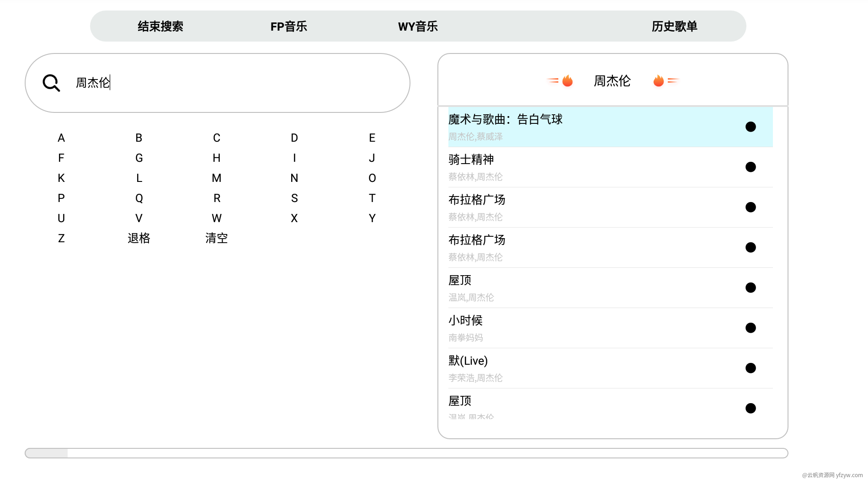Click the 退格 backspace key

tap(139, 239)
